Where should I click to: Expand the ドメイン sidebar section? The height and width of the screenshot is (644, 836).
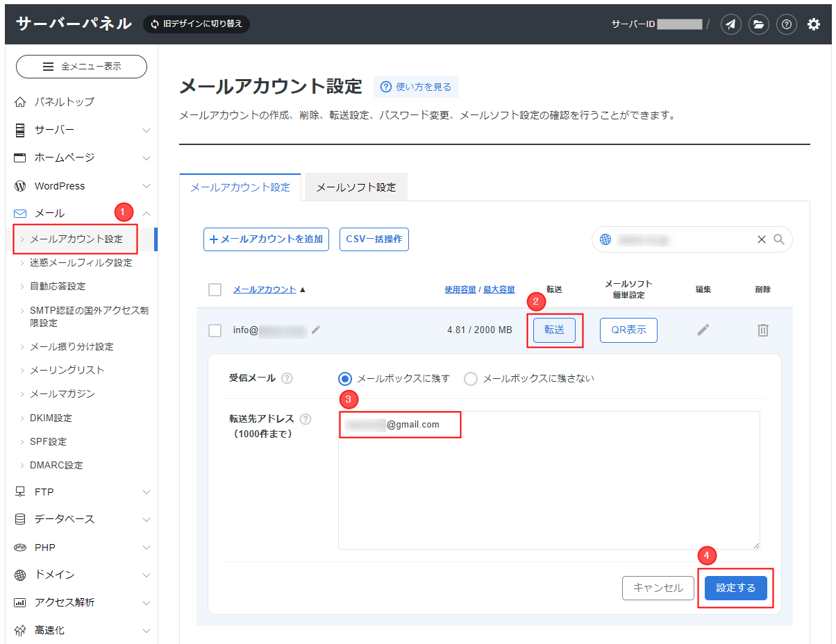(x=81, y=575)
